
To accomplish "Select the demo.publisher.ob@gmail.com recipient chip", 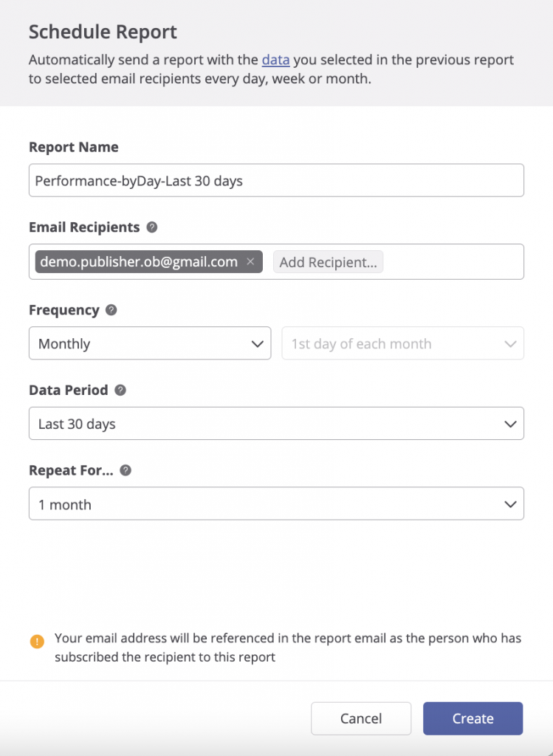I will (139, 261).
